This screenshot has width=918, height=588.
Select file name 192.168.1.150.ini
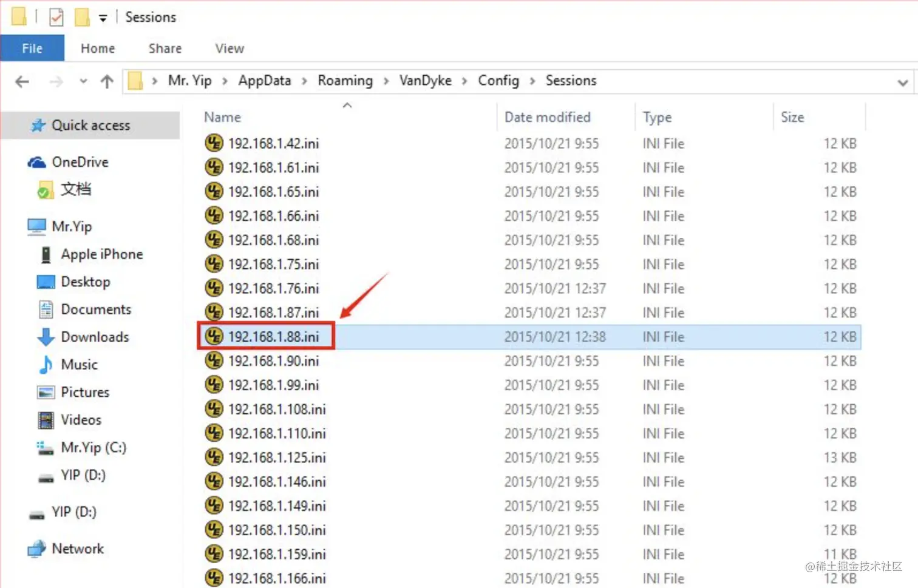coord(277,530)
